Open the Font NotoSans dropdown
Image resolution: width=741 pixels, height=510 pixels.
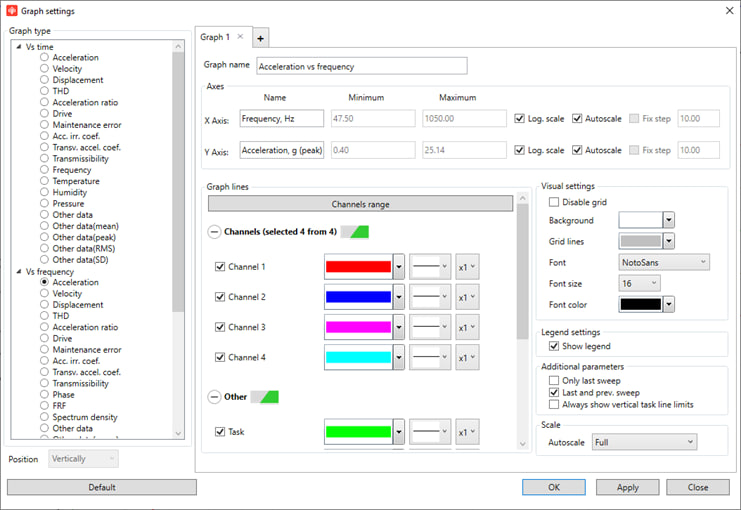[x=664, y=262]
